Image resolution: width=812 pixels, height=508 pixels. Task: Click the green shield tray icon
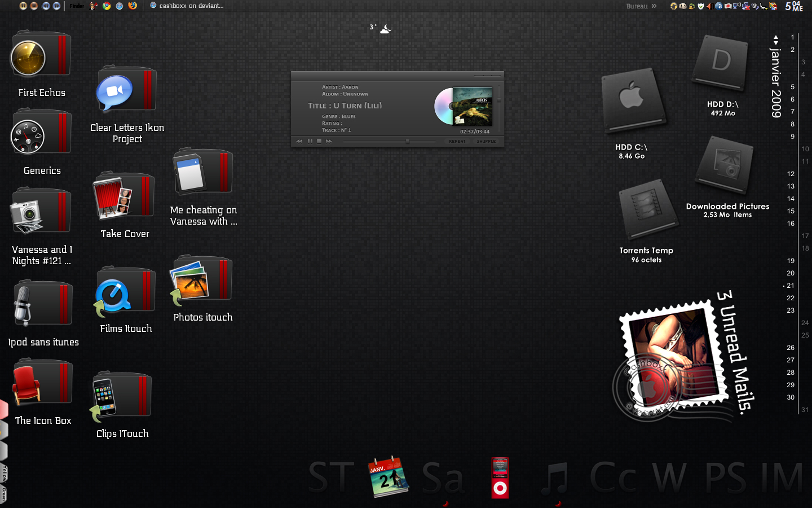click(x=701, y=6)
